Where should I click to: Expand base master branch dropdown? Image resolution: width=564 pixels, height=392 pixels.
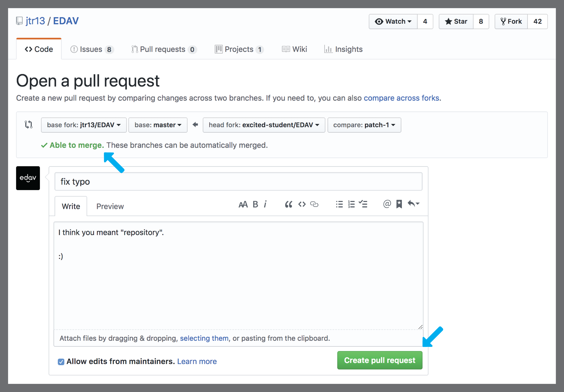coord(158,125)
